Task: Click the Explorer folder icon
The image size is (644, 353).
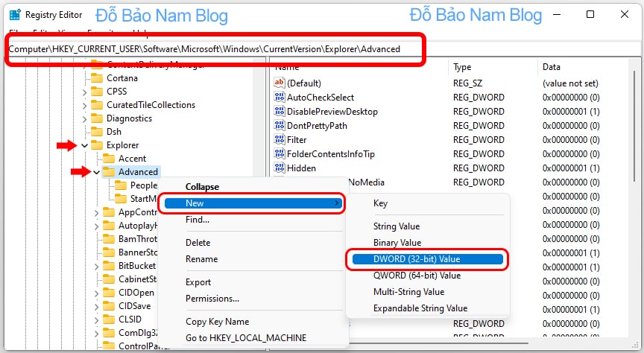Action: click(x=97, y=145)
